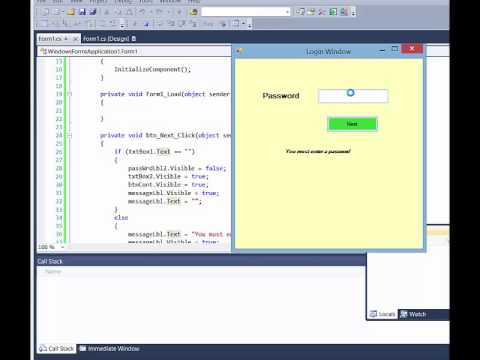Click the Undo toolbar icon
Image resolution: width=480 pixels, height=360 pixels.
click(x=142, y=12)
